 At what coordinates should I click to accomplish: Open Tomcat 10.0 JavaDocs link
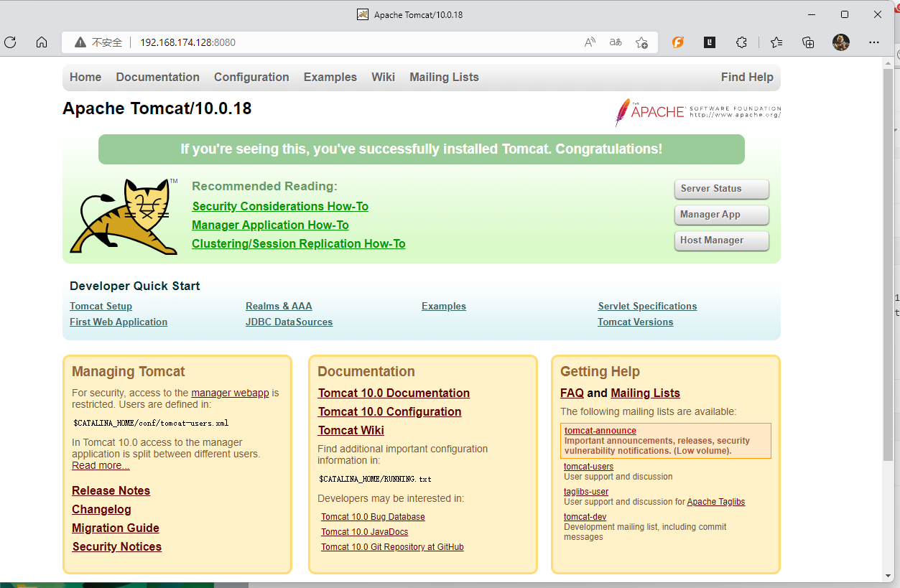[x=364, y=532]
